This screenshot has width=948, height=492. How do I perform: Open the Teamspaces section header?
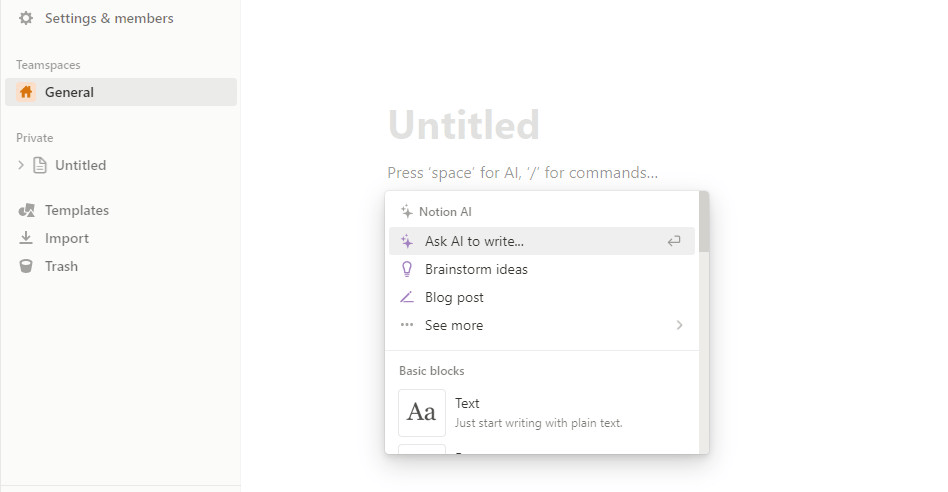tap(48, 65)
